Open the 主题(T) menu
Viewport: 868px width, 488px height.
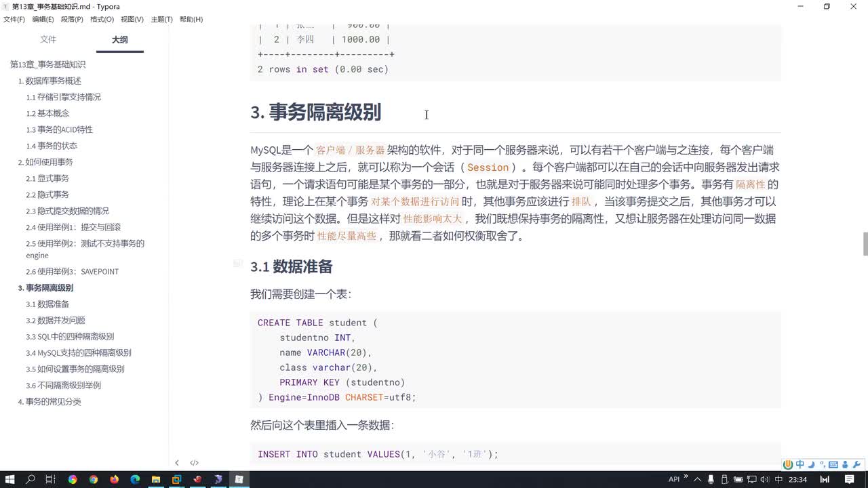click(x=161, y=19)
